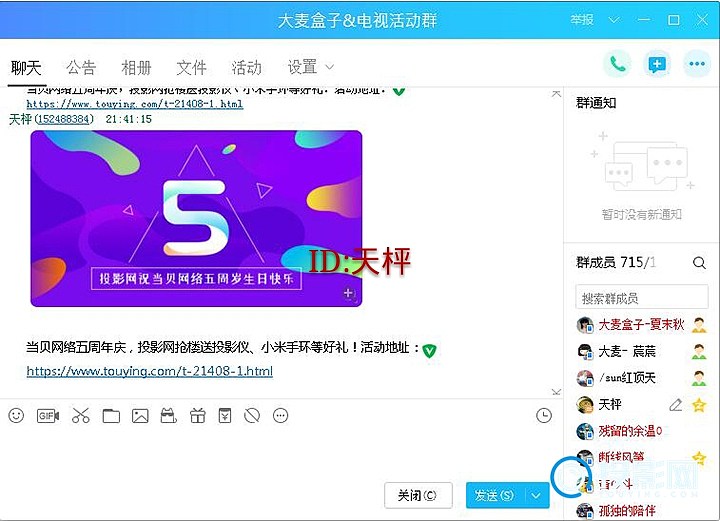Open the send button dropdown arrow
The height and width of the screenshot is (521, 720).
coord(537,495)
